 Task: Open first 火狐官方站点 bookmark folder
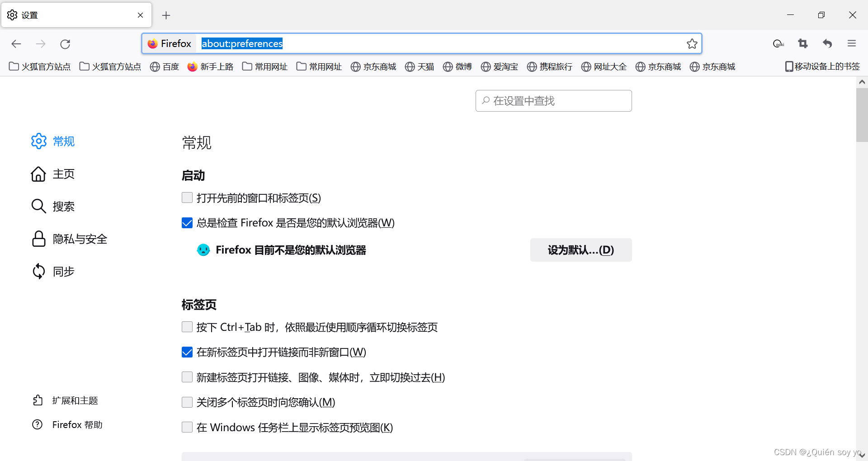pos(40,67)
